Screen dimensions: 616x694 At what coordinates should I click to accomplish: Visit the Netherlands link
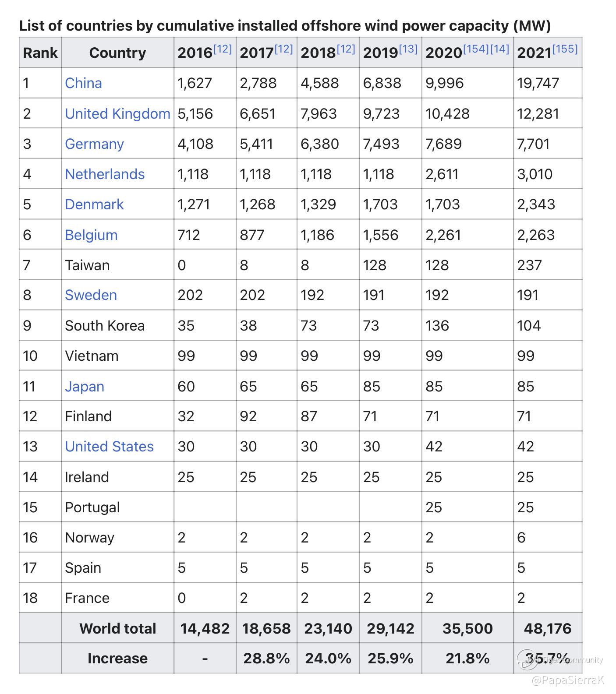pyautogui.click(x=105, y=174)
